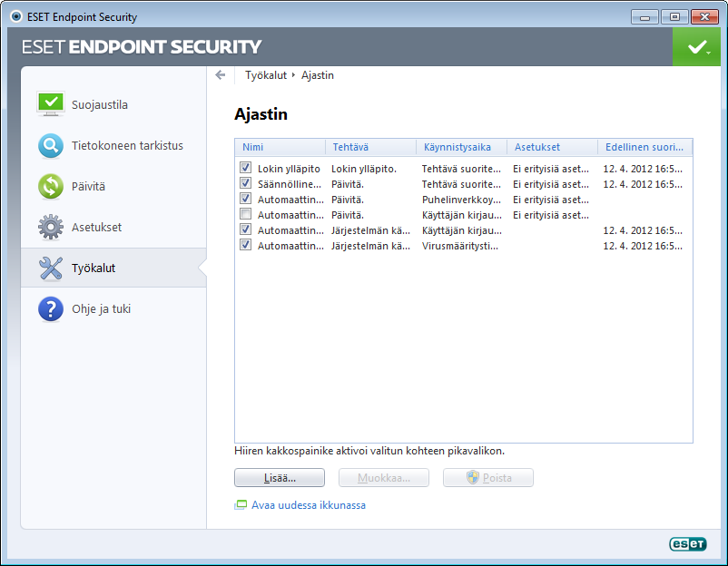Image resolution: width=728 pixels, height=566 pixels.
Task: Uncheck the Lokin ylläpito task checkbox
Action: [x=246, y=168]
